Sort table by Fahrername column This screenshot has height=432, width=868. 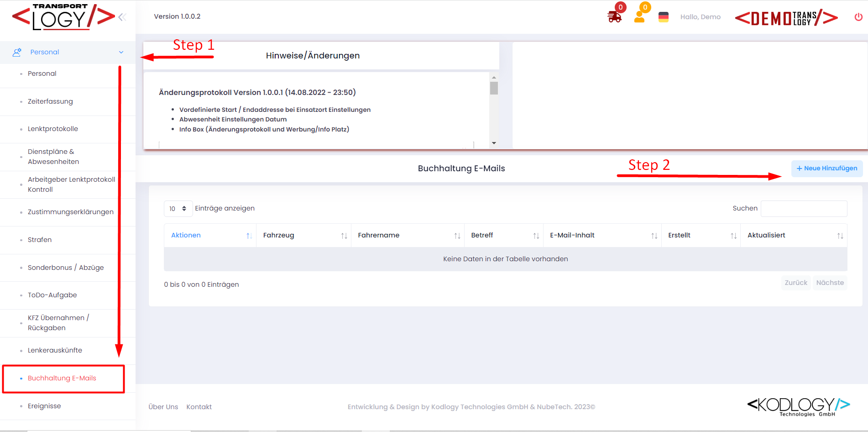click(x=407, y=235)
